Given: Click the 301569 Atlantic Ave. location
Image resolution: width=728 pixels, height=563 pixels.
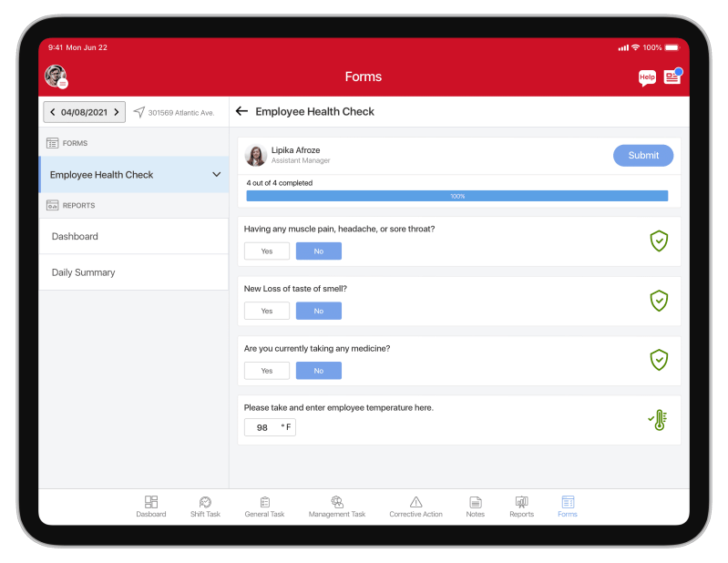Looking at the screenshot, I should (181, 113).
